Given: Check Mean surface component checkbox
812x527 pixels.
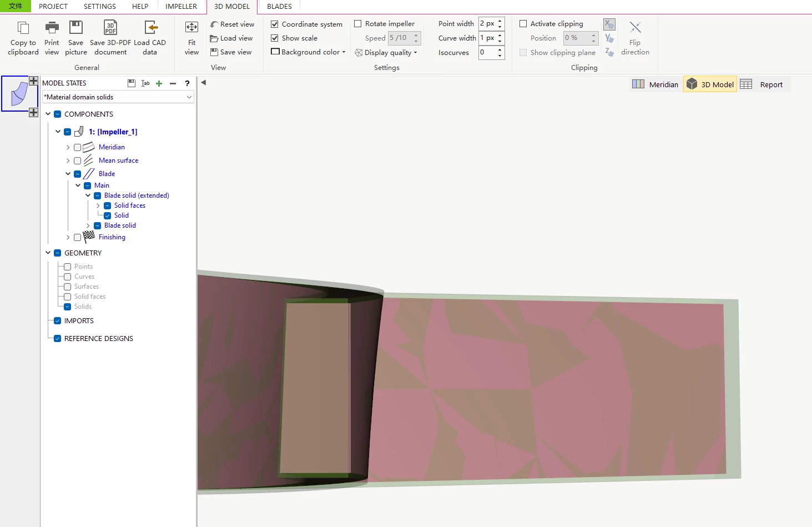Looking at the screenshot, I should pos(77,161).
